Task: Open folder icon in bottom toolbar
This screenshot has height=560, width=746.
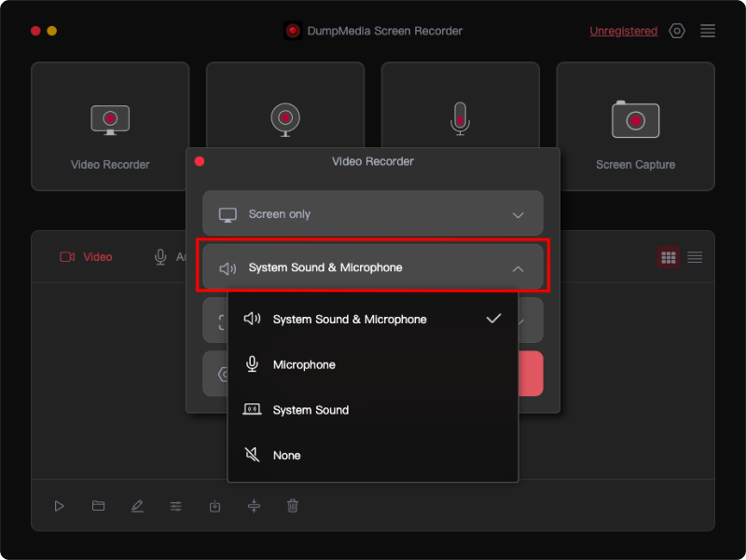Action: (x=98, y=505)
